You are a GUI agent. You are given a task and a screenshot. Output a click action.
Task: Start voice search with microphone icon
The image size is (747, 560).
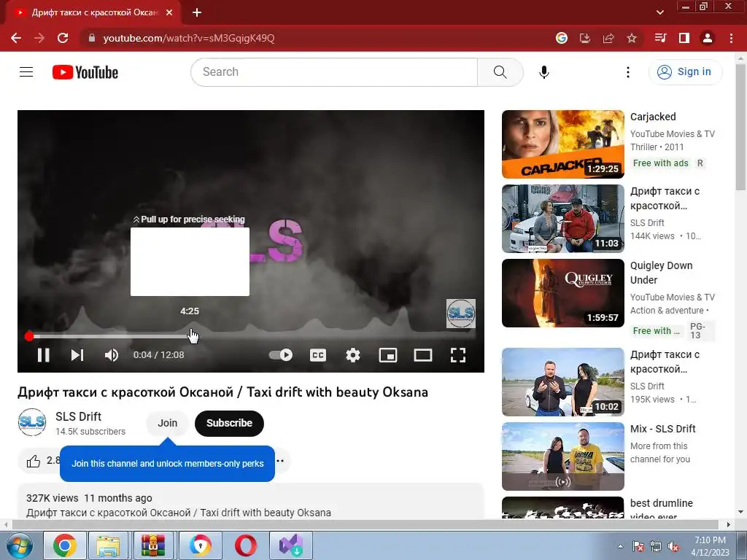543,72
